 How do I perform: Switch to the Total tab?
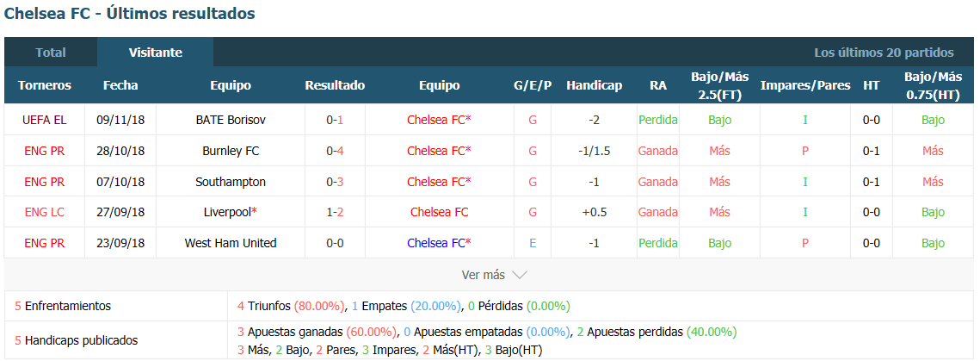click(x=51, y=53)
